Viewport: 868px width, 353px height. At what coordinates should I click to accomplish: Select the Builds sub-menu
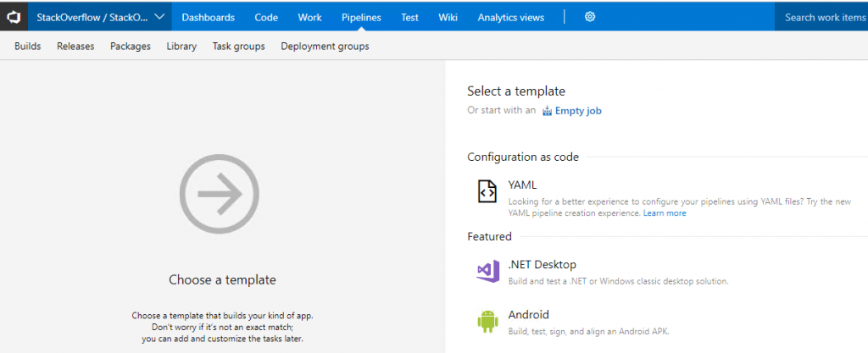(x=28, y=47)
